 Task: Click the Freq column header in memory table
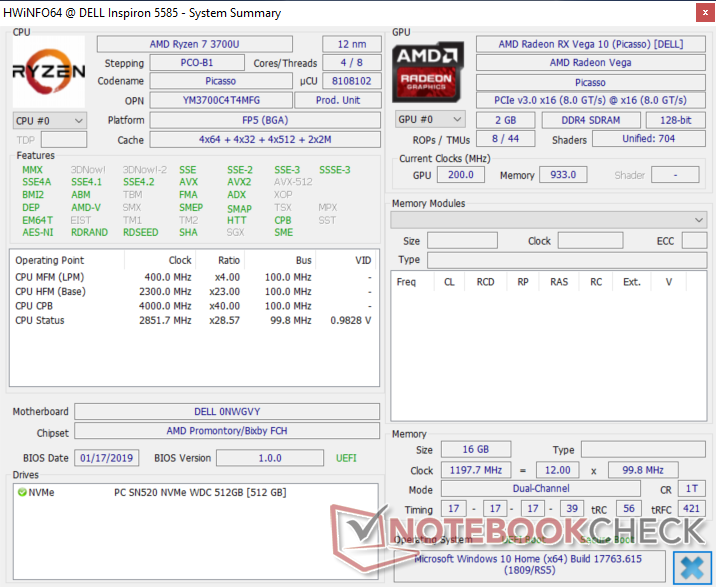tap(412, 281)
